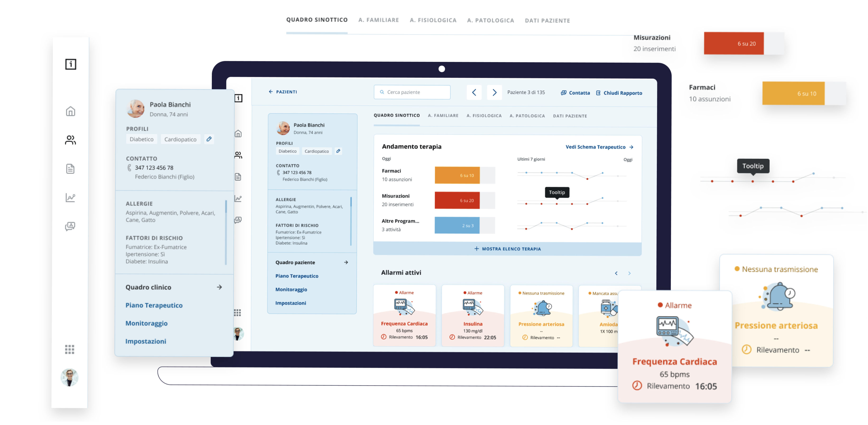
Task: Click the info logo in large sidebar
Action: (71, 64)
